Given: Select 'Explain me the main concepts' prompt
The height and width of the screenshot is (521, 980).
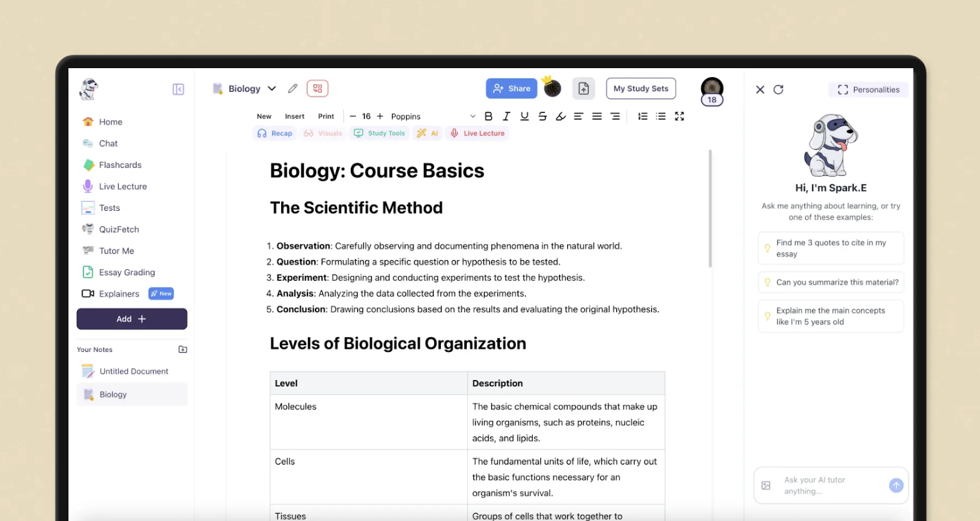Looking at the screenshot, I should click(x=831, y=316).
